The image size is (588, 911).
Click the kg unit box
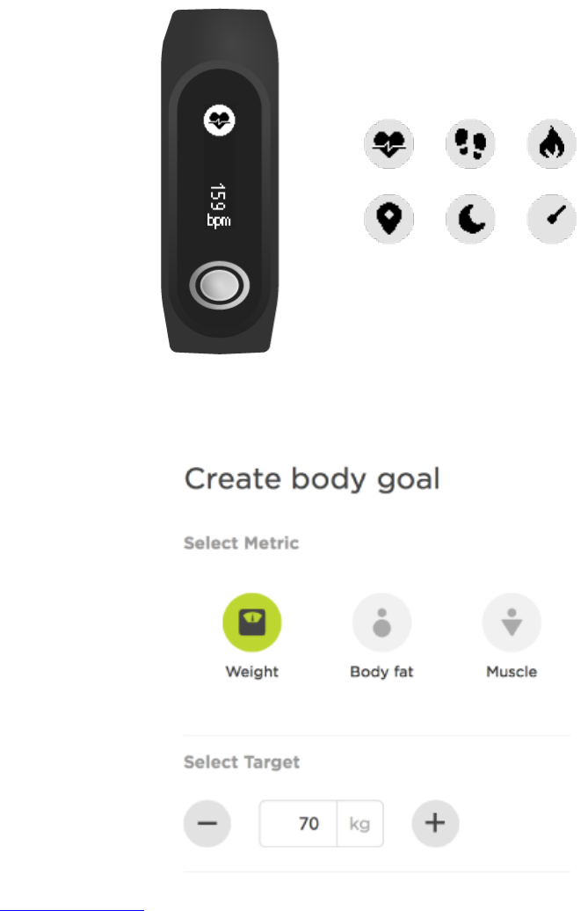point(359,823)
